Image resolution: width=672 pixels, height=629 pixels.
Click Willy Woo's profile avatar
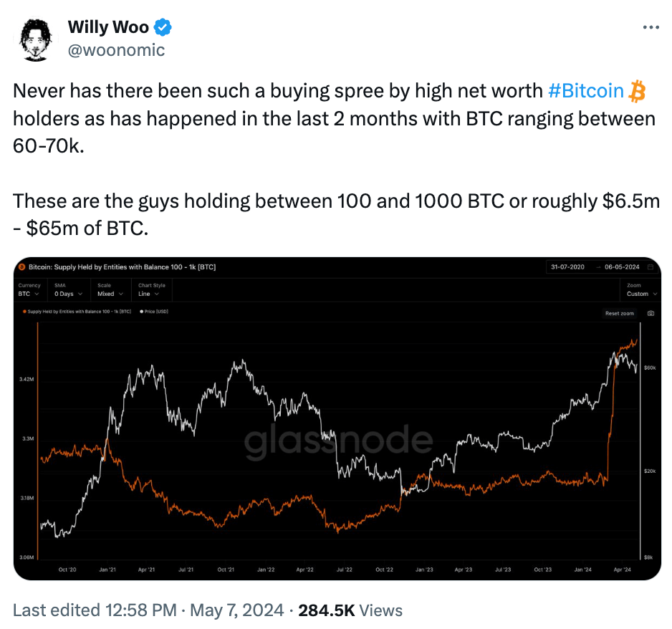35,38
